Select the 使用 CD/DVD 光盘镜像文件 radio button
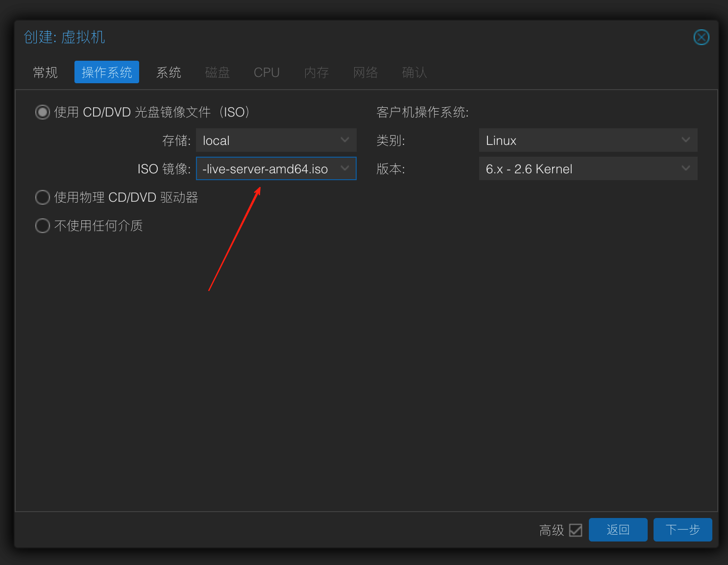Viewport: 728px width, 565px height. tap(43, 112)
